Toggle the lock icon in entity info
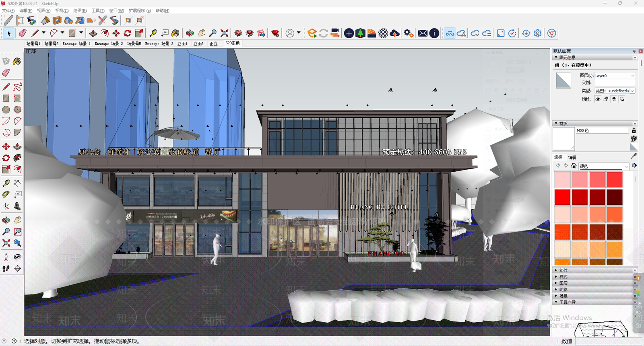644x346 pixels. (x=606, y=99)
